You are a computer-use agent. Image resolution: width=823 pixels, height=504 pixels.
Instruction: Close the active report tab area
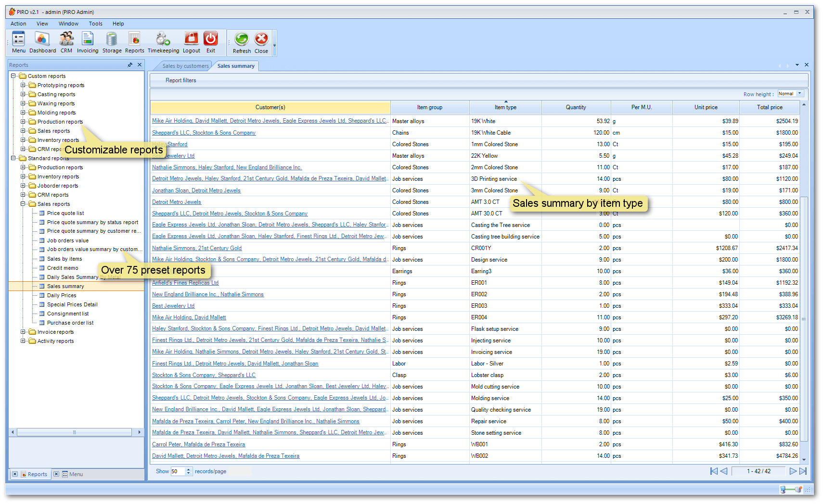tap(807, 65)
